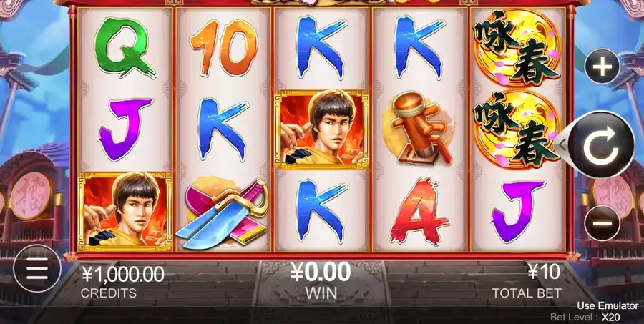Click the purple J on the first reel
This screenshot has height=324, width=644.
pyautogui.click(x=125, y=129)
